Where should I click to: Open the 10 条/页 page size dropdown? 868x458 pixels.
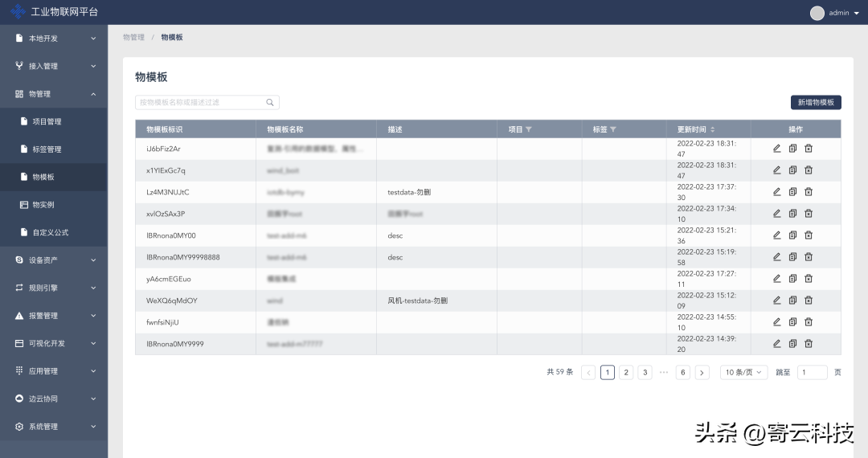[743, 372]
